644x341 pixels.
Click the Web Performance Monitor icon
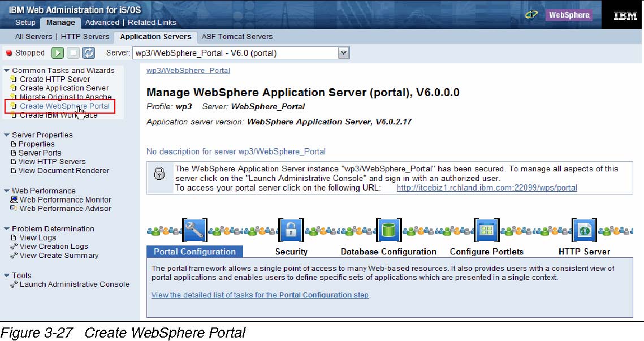(x=14, y=200)
